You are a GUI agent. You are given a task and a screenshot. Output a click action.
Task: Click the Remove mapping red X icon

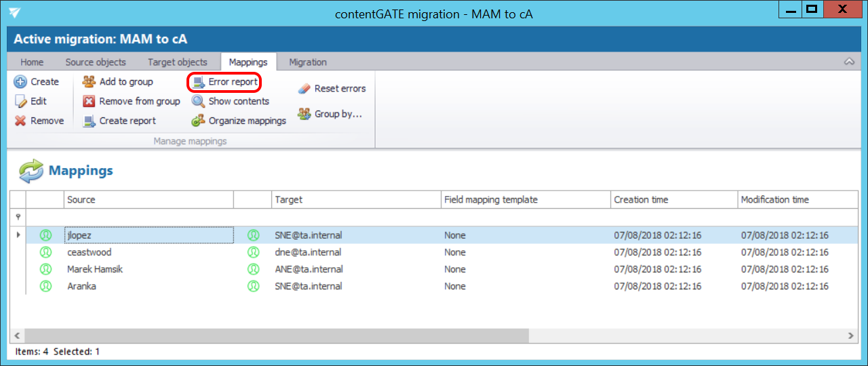point(20,121)
